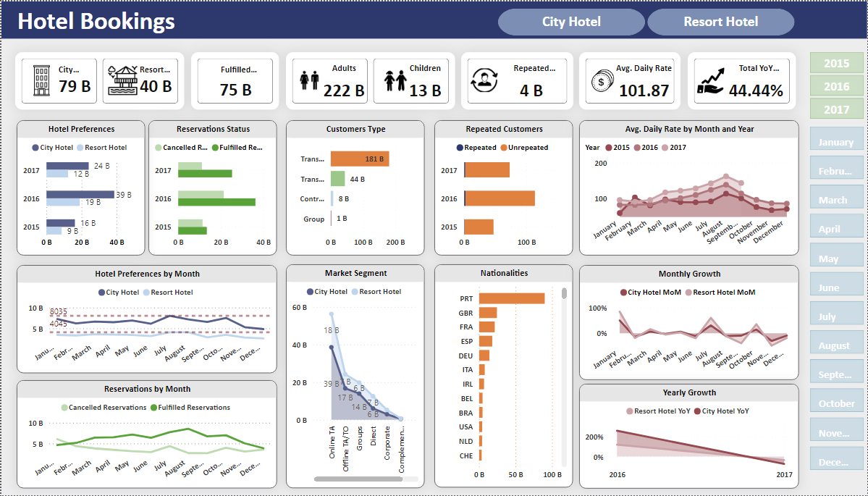Filter dashboard by year 2016
Image resolution: width=868 pixels, height=496 pixels.
click(x=836, y=86)
